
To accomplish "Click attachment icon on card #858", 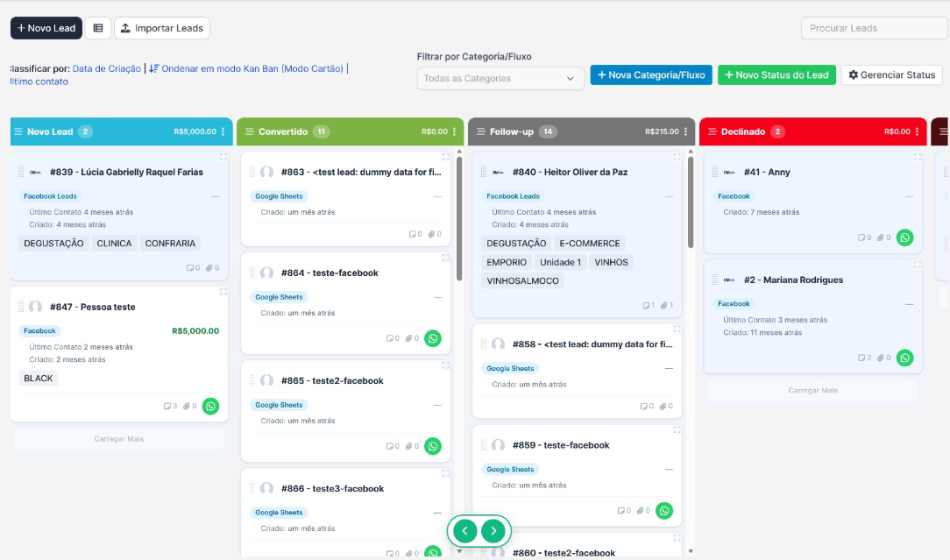I will 666,406.
